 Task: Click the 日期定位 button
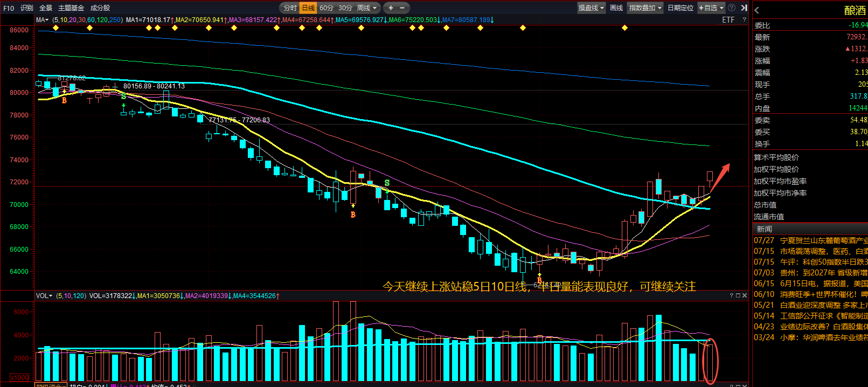[680, 8]
